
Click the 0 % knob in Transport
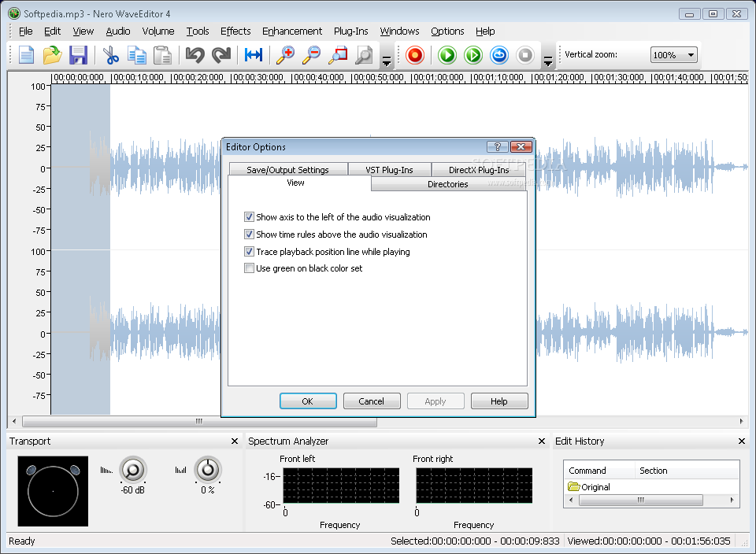[x=208, y=470]
